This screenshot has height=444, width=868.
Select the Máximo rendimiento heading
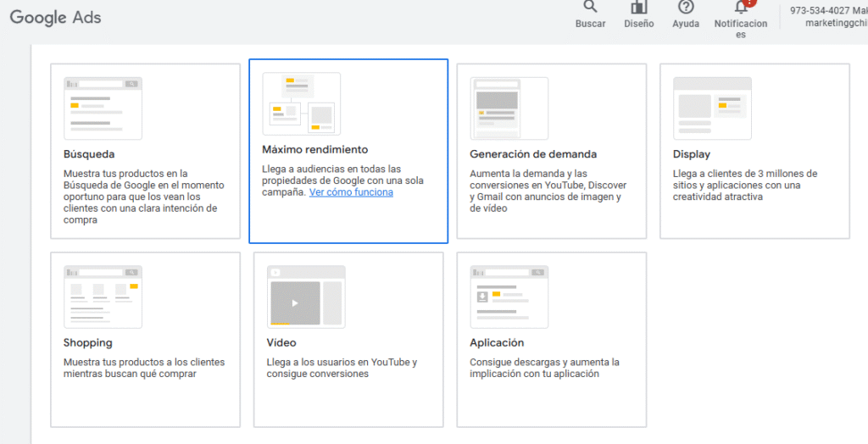(314, 150)
